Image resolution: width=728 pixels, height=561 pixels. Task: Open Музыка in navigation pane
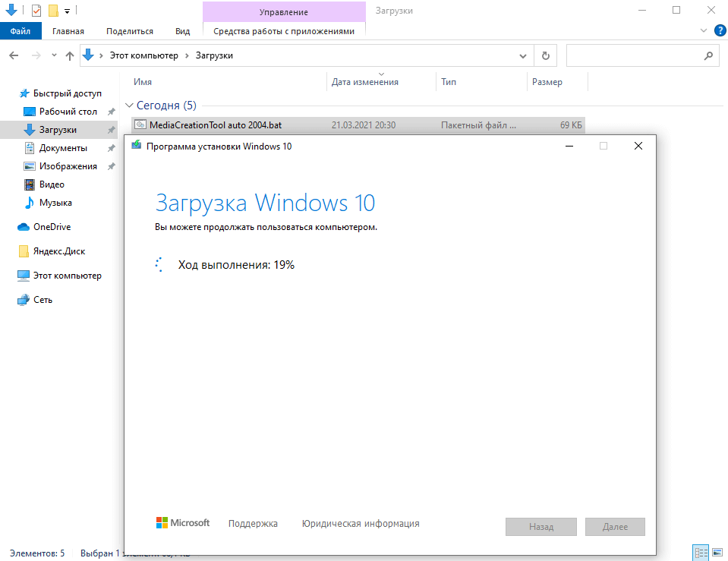click(48, 203)
